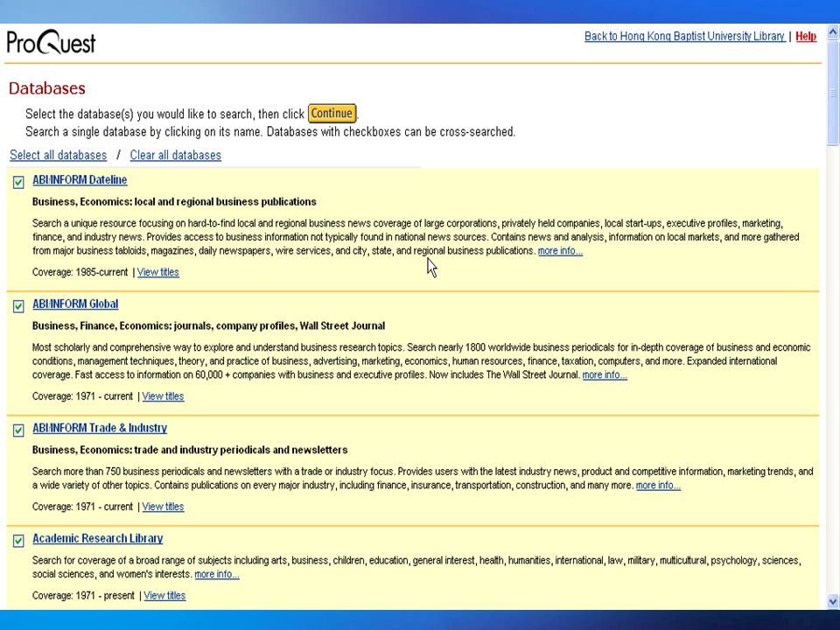
Task: Click more info for ABI/INFORM Dateline
Action: pyautogui.click(x=560, y=251)
